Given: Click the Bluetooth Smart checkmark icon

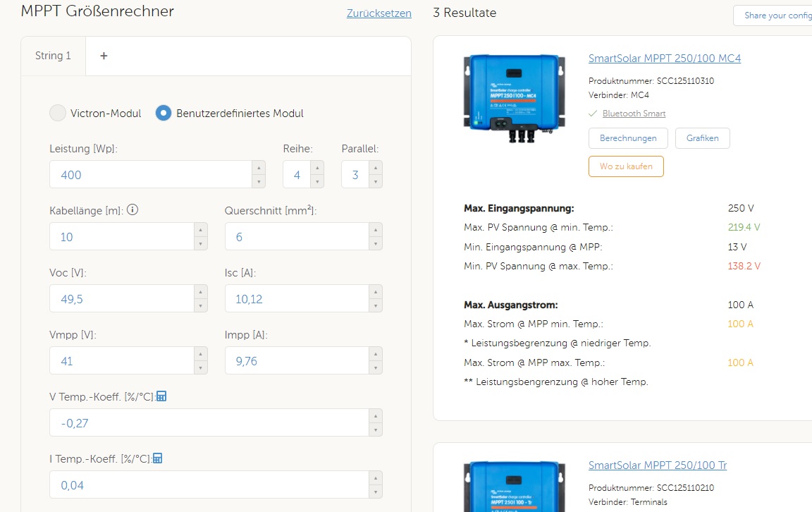Looking at the screenshot, I should [593, 114].
